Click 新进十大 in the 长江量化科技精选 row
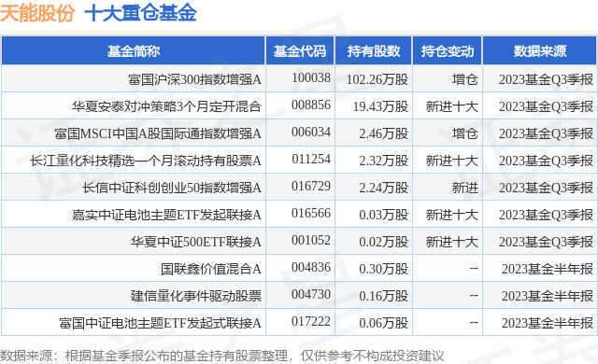This screenshot has height=364, width=598. pyautogui.click(x=452, y=161)
